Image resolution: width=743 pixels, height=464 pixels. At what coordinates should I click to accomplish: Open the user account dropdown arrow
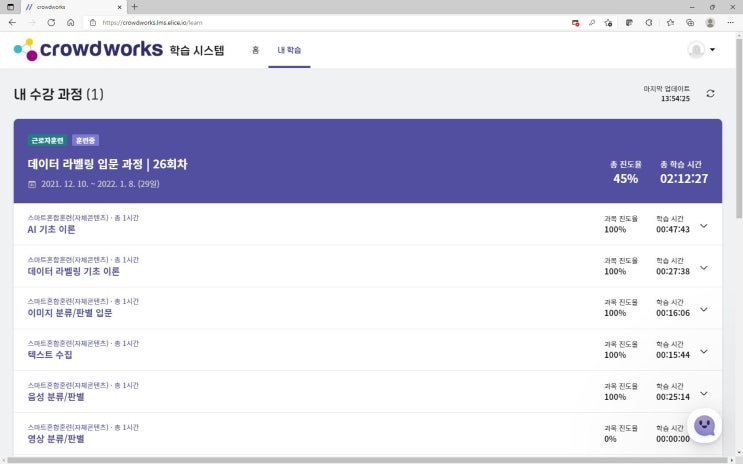(x=712, y=49)
